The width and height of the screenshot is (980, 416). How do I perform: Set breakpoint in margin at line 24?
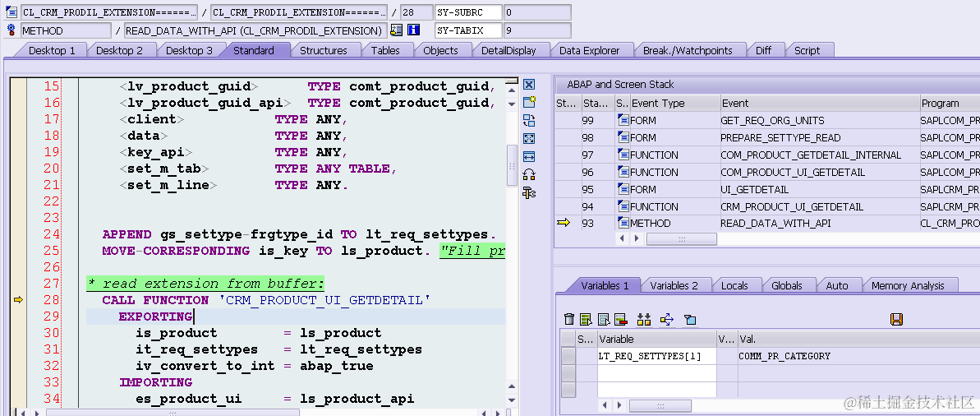(18, 234)
